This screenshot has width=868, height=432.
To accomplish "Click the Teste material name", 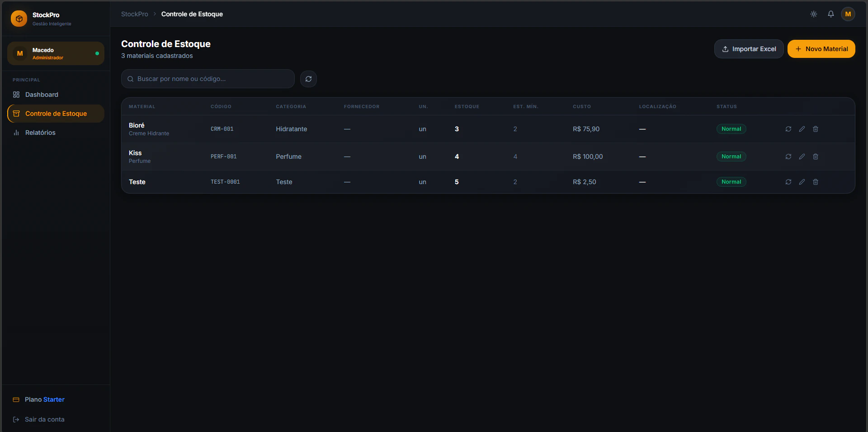I will [137, 182].
